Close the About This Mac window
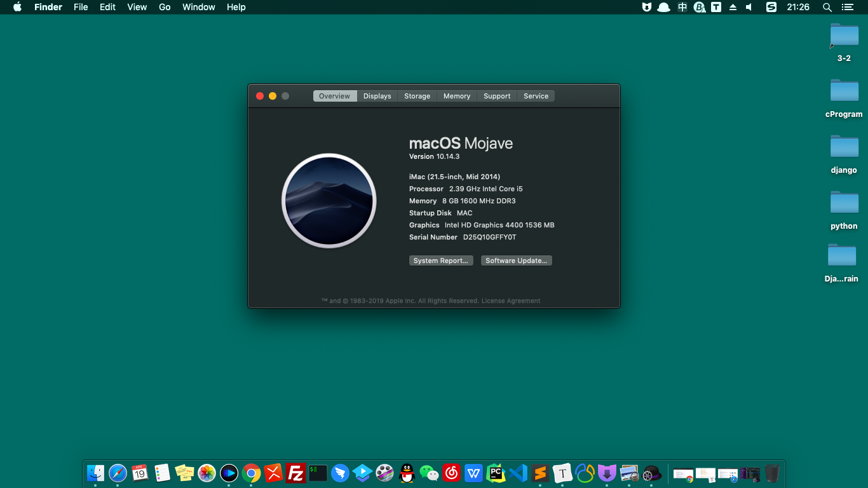The height and width of the screenshot is (488, 868). [260, 96]
